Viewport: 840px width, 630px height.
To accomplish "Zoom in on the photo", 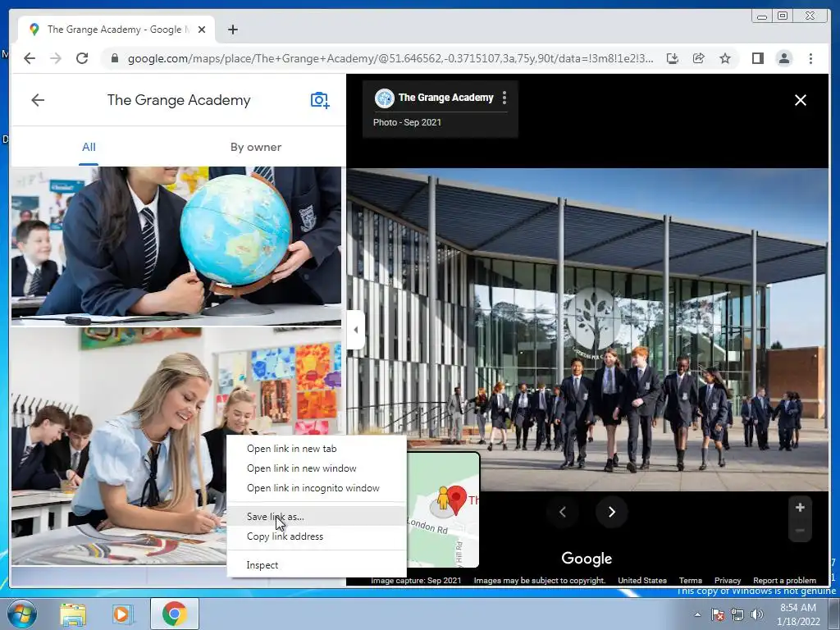I will click(800, 507).
